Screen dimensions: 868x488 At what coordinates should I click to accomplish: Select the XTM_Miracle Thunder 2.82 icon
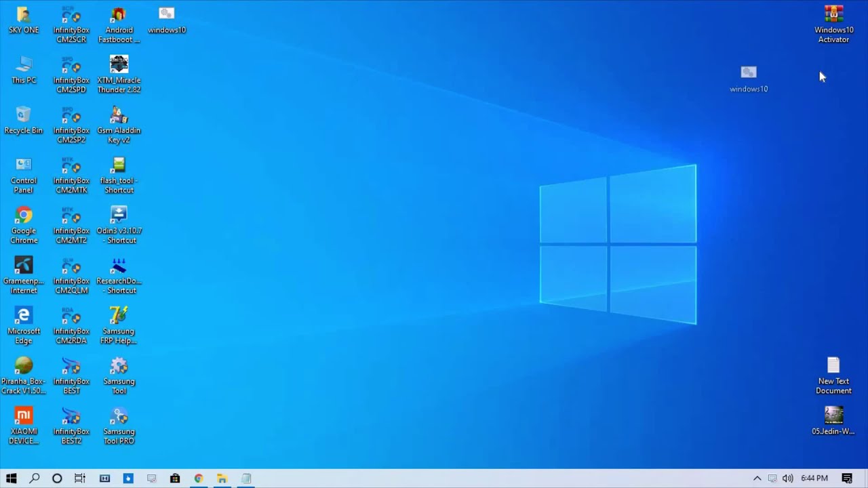tap(119, 75)
